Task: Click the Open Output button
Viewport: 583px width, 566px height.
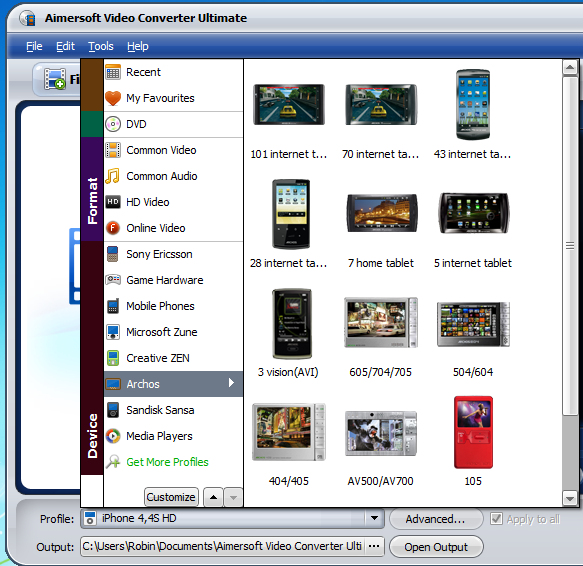Action: pos(436,547)
